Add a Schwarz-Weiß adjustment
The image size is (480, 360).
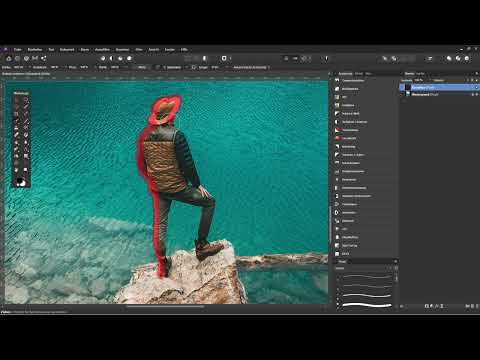365,114
